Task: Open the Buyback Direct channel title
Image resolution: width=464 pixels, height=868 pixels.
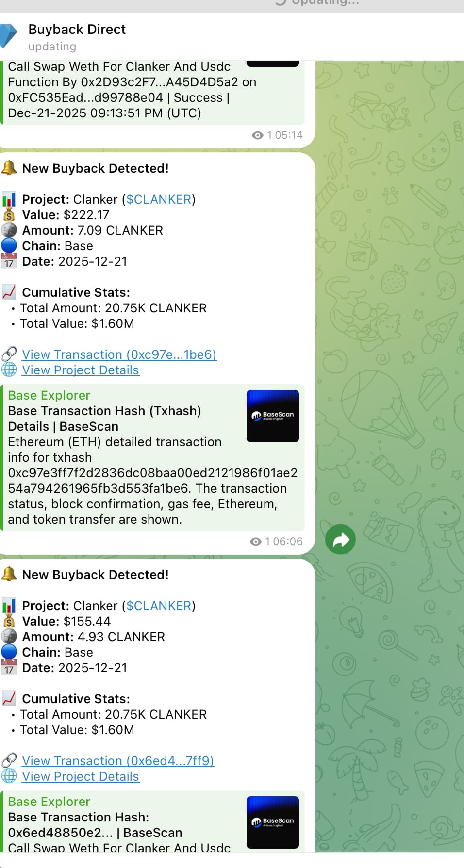Action: 77,30
